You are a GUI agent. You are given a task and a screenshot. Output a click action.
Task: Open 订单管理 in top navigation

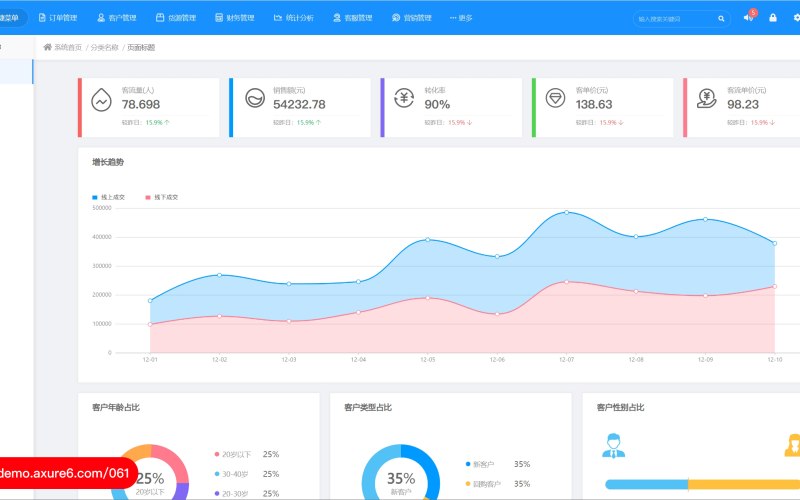pyautogui.click(x=58, y=18)
